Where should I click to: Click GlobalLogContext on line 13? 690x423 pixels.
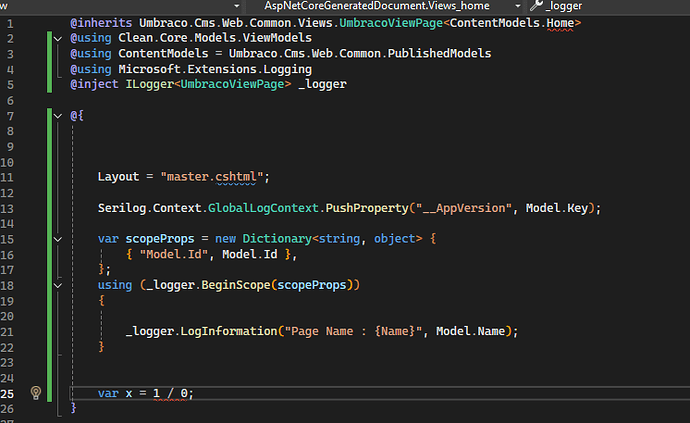pos(263,208)
